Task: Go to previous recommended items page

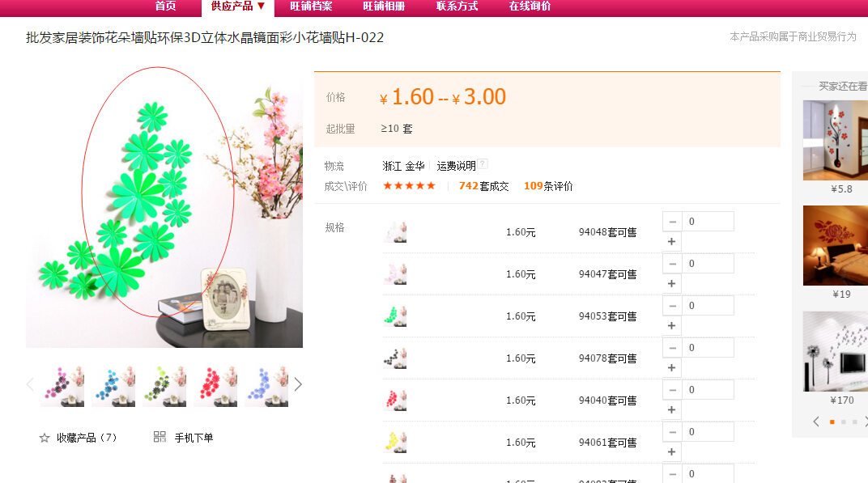Action: click(816, 422)
